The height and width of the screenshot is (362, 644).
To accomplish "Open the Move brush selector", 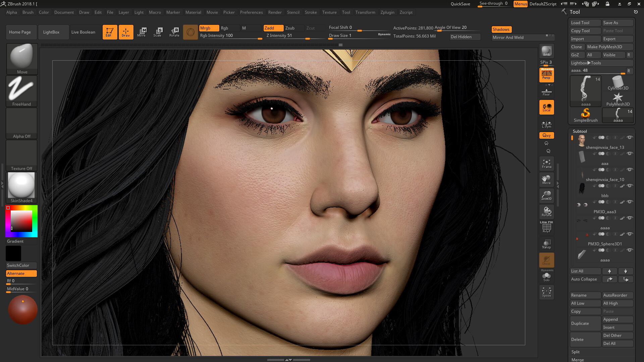I will pos(22,59).
